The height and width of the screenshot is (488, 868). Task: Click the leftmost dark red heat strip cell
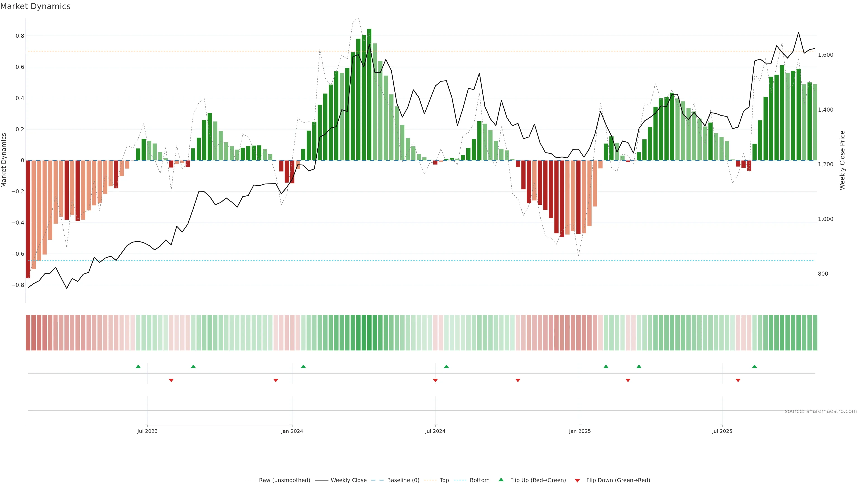pos(28,333)
